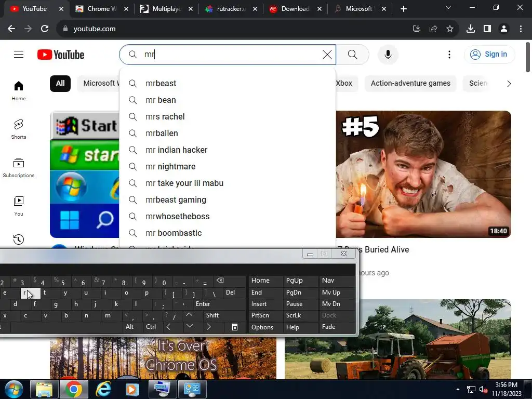532x399 pixels.
Task: Open the YouTube hamburger guide menu
Action: point(19,54)
